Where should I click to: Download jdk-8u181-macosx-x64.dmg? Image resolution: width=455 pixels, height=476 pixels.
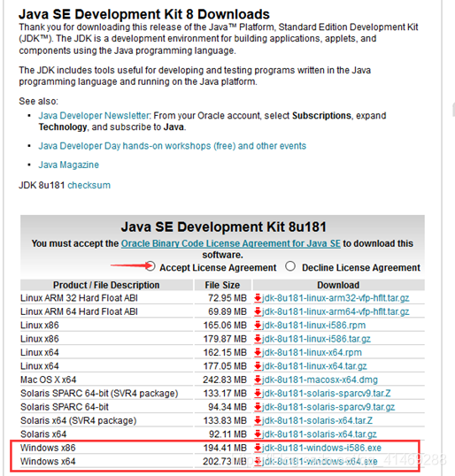point(320,380)
